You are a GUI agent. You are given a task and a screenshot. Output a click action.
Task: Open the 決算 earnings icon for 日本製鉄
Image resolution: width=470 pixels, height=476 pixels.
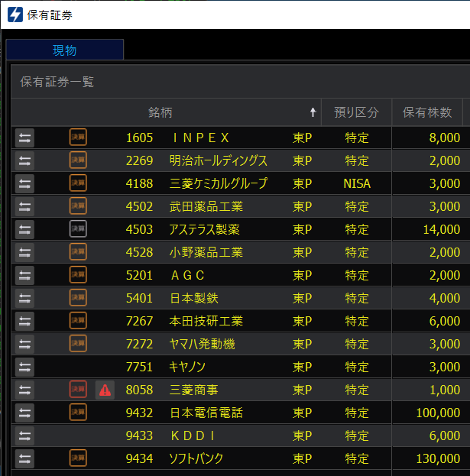click(x=78, y=297)
